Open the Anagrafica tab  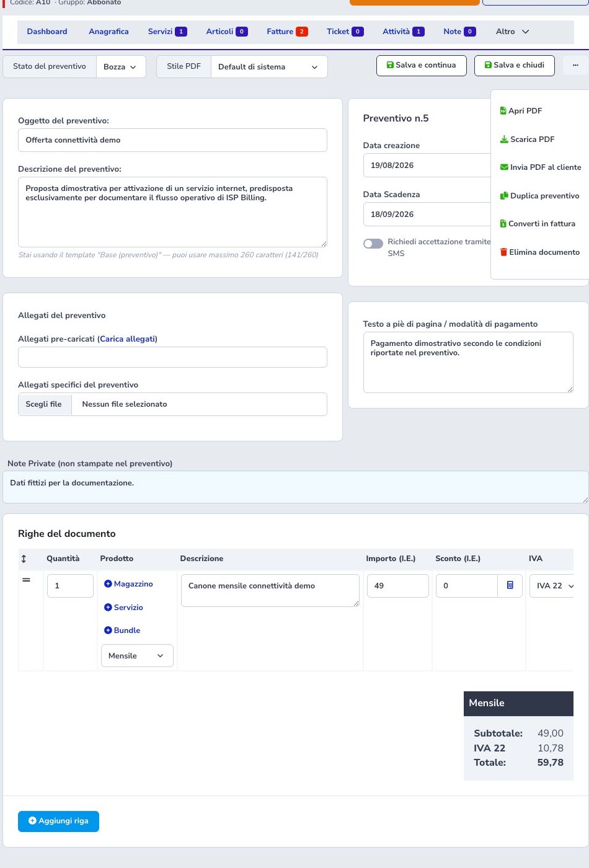click(108, 32)
